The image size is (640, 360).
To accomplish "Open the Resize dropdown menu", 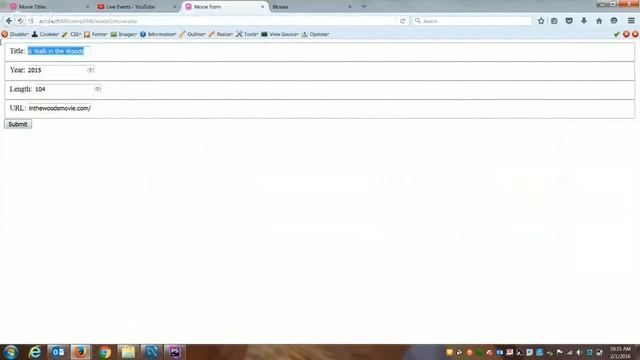I will (x=220, y=34).
